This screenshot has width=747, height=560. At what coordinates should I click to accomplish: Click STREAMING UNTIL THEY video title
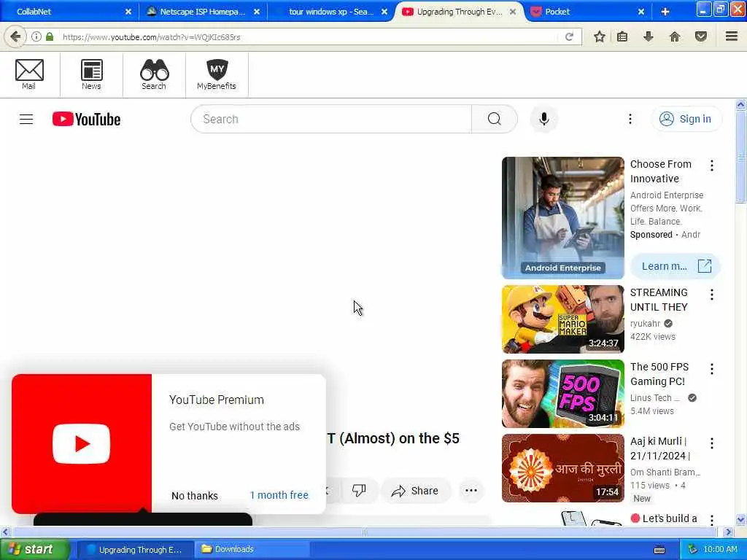(x=659, y=300)
